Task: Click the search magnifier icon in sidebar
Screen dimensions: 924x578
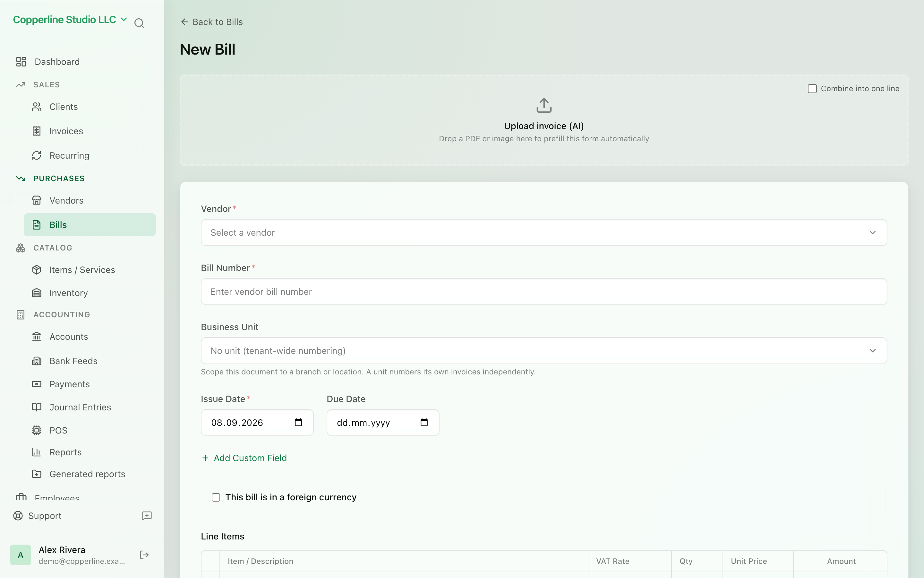Action: pyautogui.click(x=139, y=23)
